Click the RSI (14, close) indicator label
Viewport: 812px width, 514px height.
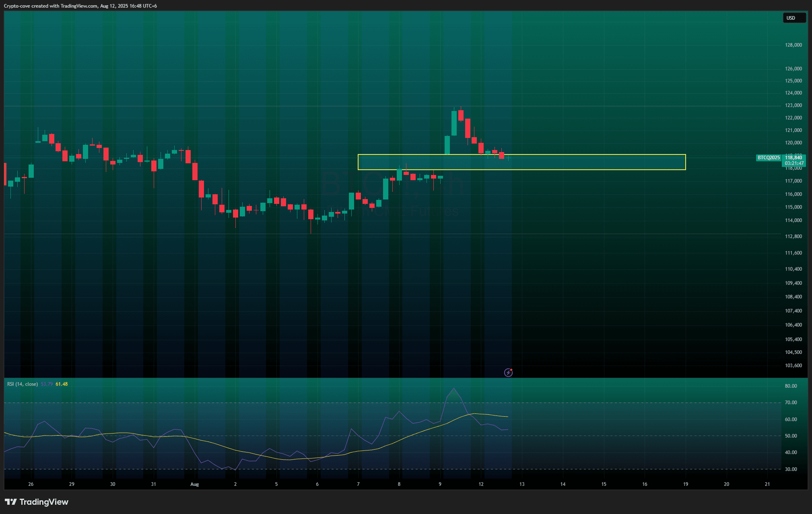pos(23,384)
